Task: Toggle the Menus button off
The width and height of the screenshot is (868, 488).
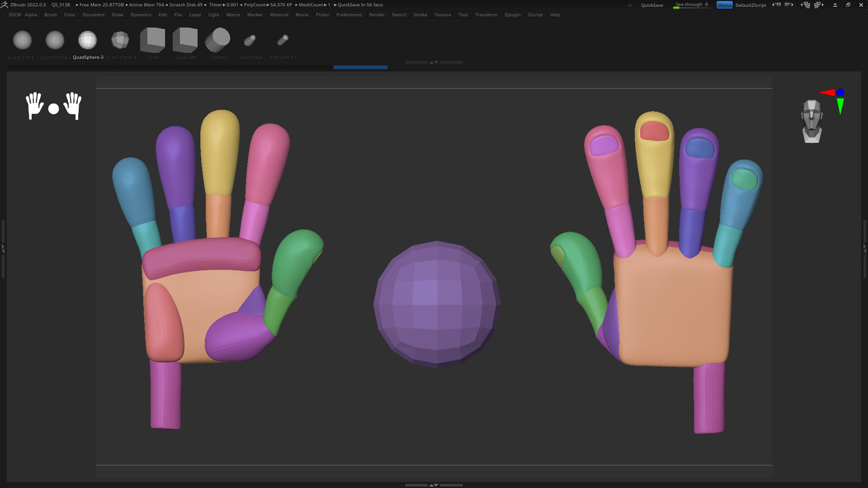Action: tap(724, 5)
